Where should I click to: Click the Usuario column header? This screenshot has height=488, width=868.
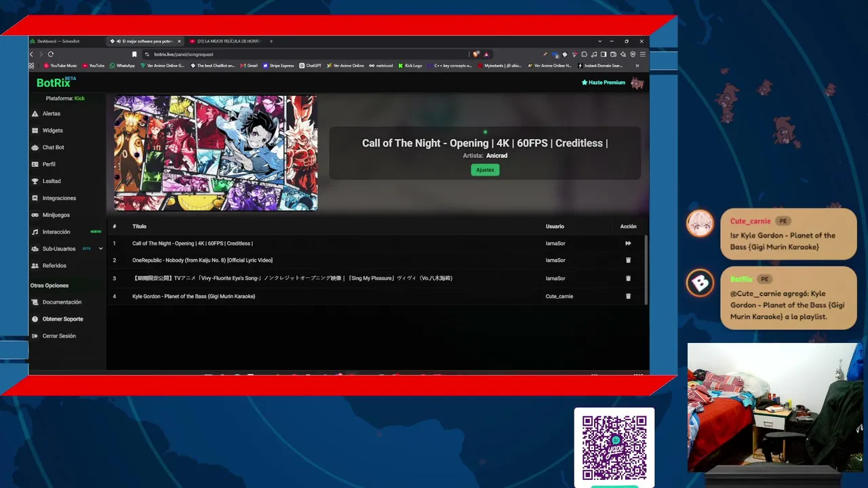(555, 226)
